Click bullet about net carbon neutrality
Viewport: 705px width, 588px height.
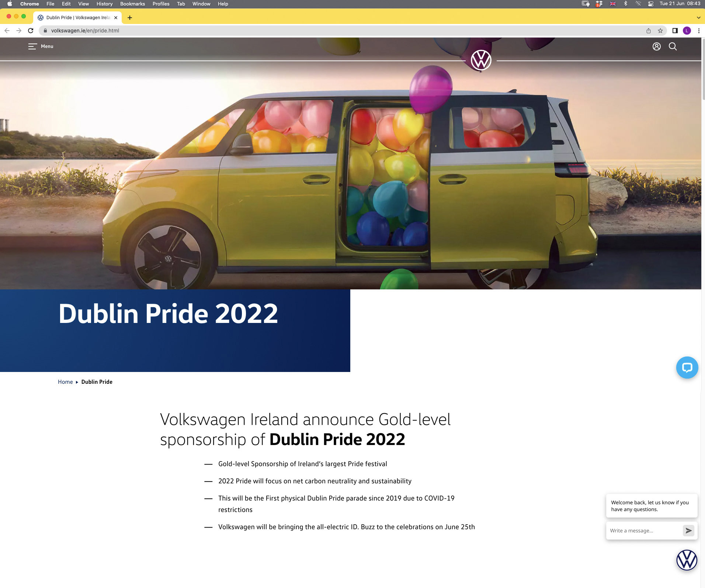315,481
